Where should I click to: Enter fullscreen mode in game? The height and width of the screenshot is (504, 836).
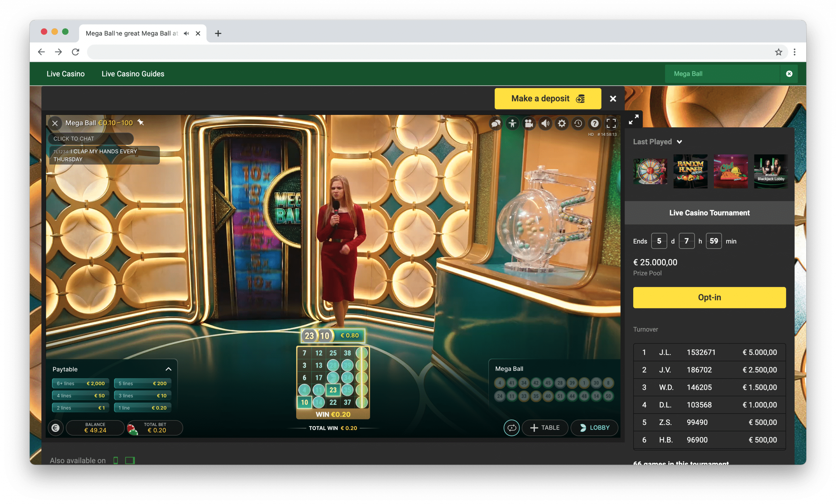click(611, 123)
